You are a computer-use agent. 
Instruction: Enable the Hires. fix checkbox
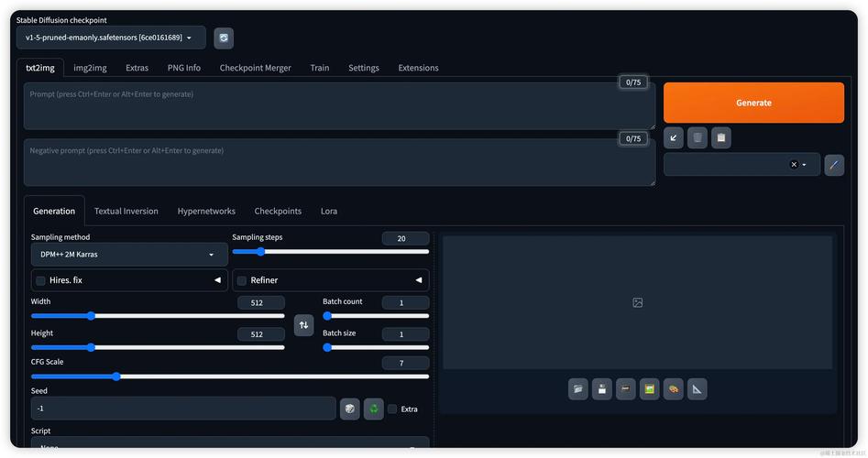click(40, 281)
